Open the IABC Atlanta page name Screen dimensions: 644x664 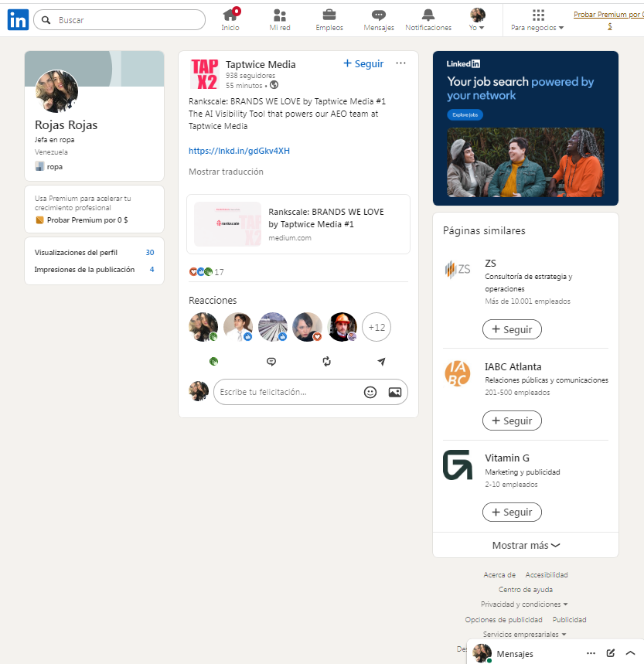pyautogui.click(x=513, y=366)
